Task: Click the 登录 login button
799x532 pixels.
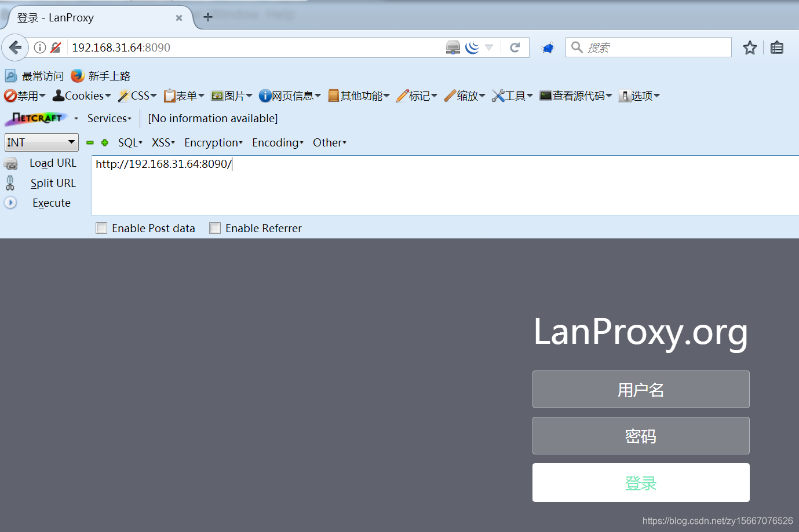Action: 641,483
